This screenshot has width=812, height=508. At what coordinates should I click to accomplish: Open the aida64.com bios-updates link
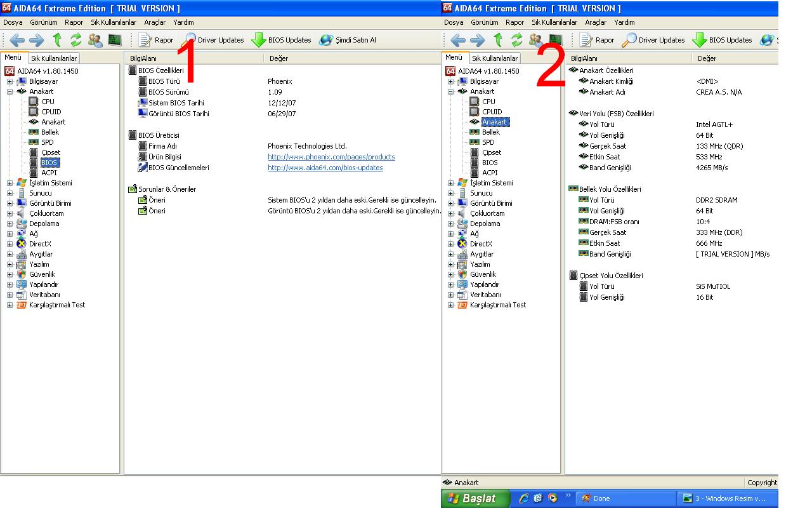[325, 168]
